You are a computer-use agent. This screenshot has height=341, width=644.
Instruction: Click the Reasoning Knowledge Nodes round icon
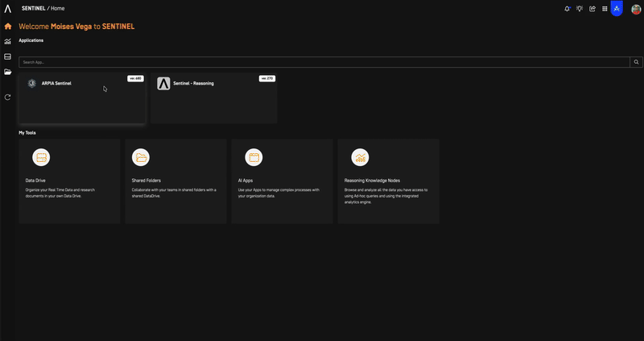tap(360, 157)
